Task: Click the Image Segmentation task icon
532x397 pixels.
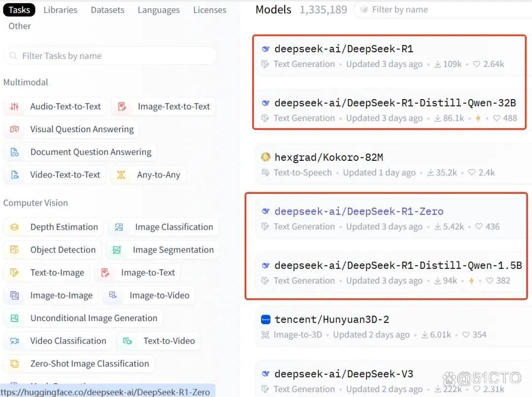Action: [117, 250]
